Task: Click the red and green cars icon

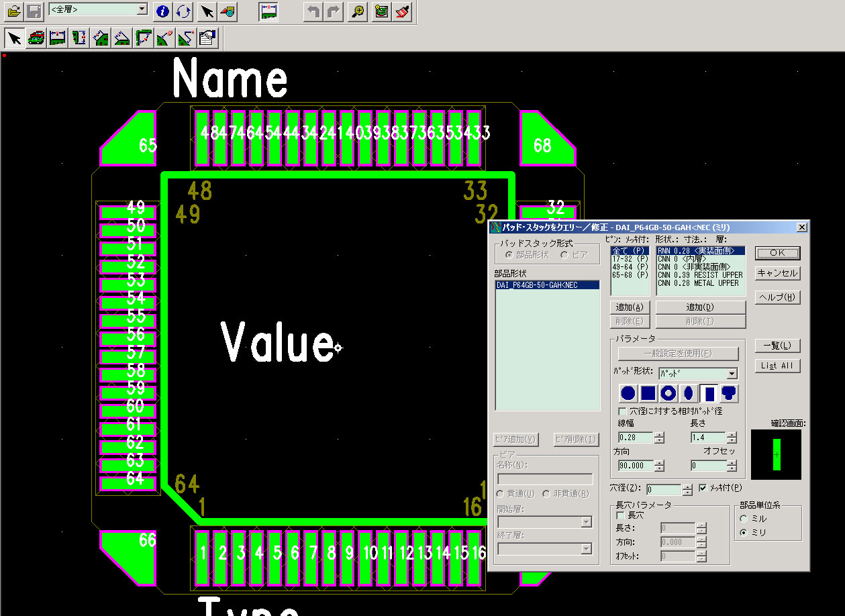Action: click(36, 38)
